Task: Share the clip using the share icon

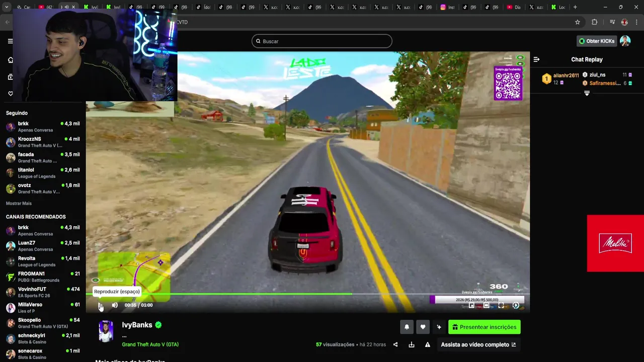Action: pyautogui.click(x=395, y=344)
